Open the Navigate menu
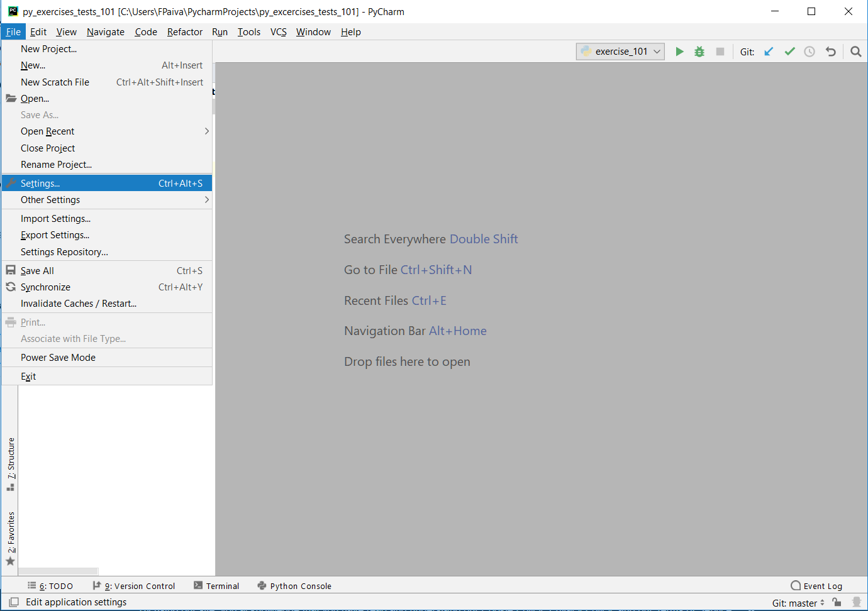 106,32
